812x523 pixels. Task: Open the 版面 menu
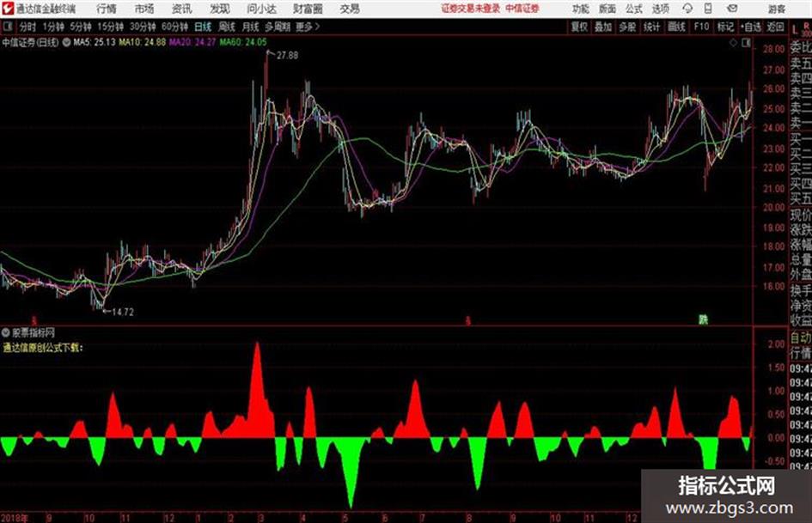607,9
